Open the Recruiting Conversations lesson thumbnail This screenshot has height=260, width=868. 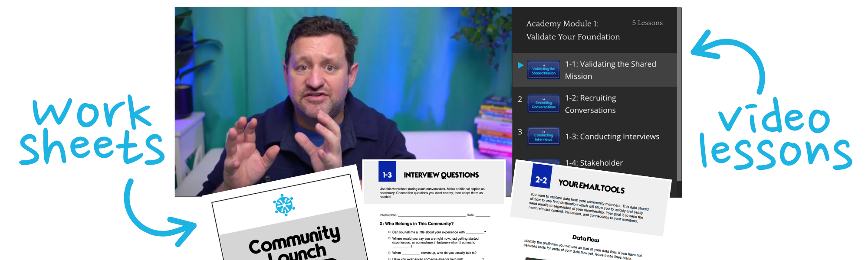[543, 104]
